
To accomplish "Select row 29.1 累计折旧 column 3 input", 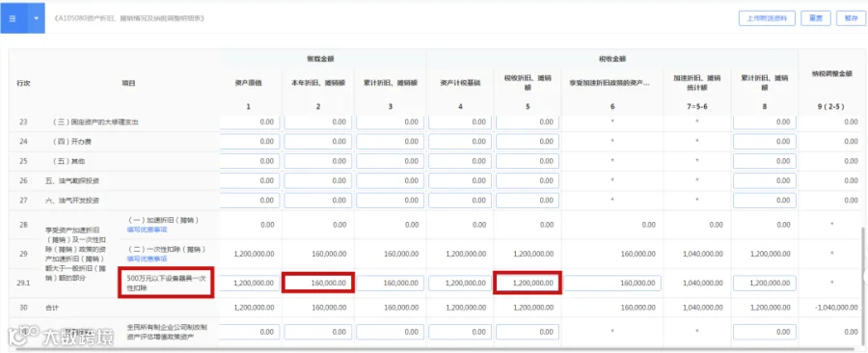I will click(x=390, y=283).
